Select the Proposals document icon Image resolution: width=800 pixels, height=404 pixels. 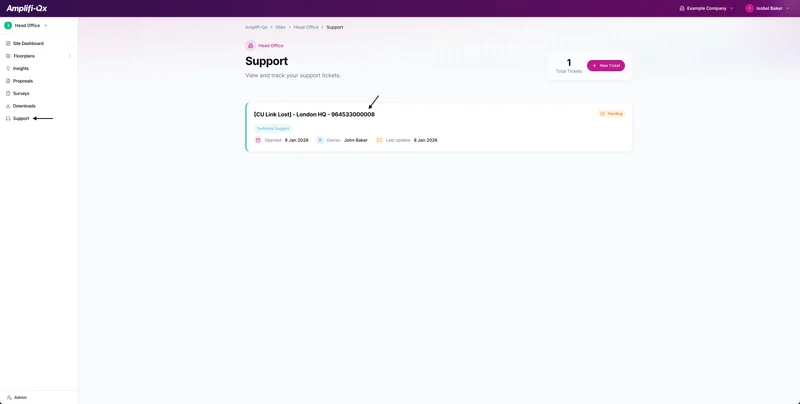[8, 81]
